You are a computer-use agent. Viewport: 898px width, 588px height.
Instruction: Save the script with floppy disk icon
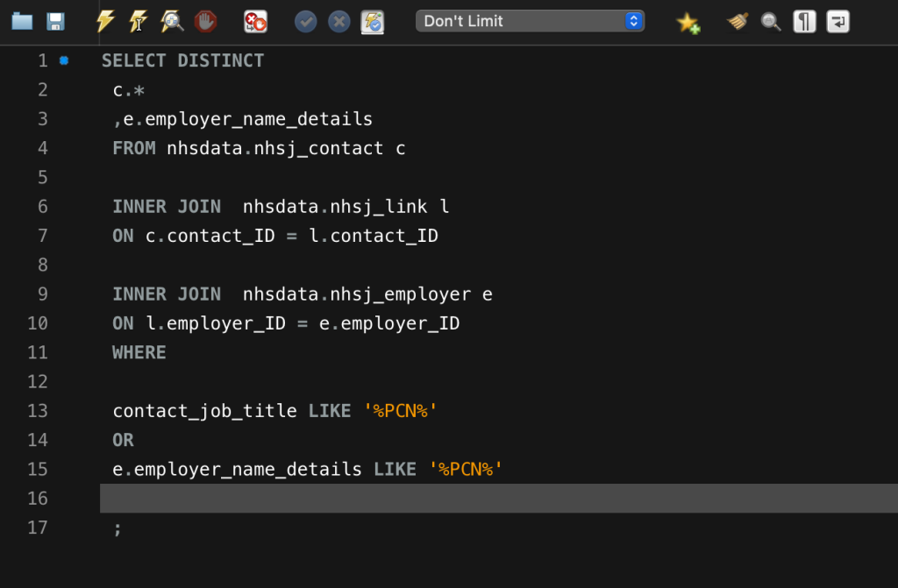point(55,22)
